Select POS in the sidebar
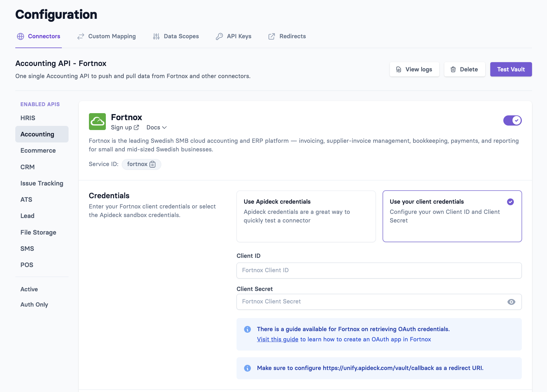This screenshot has width=547, height=392. (42, 265)
